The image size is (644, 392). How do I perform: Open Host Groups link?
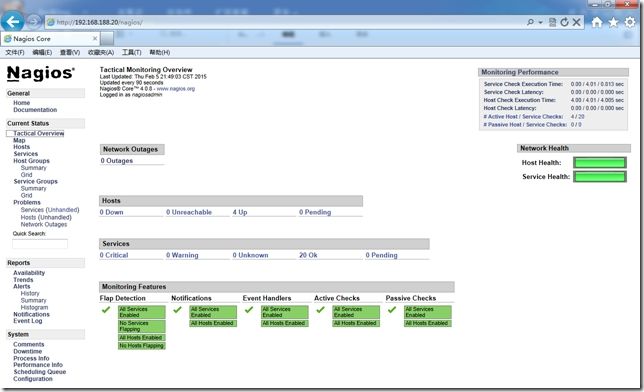(31, 161)
